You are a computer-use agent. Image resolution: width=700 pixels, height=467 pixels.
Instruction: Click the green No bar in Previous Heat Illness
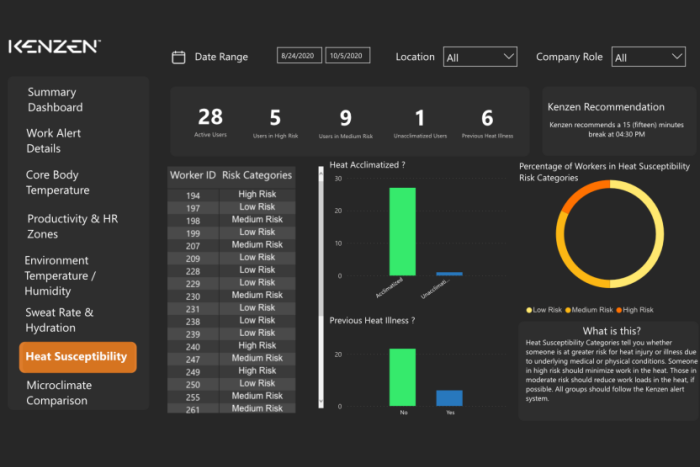402,377
